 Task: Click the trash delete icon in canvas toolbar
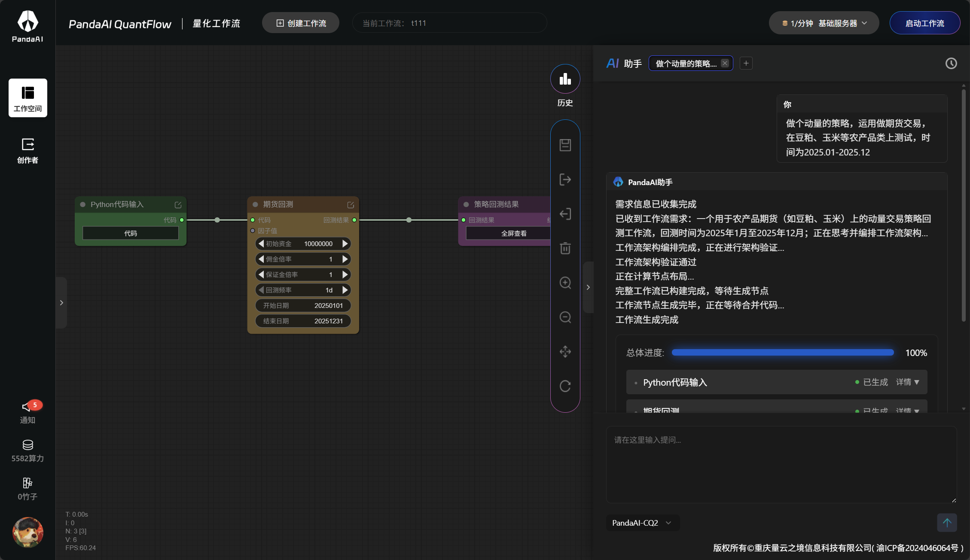click(565, 248)
